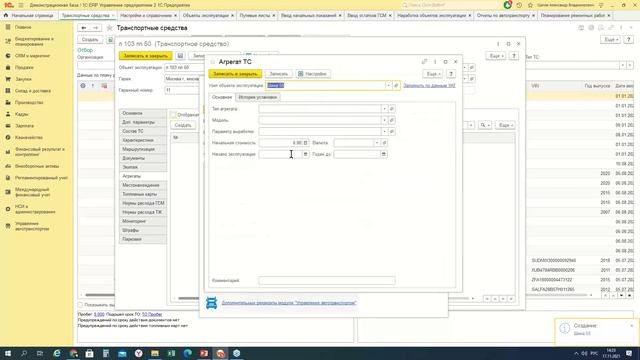Viewport: 640px width, 360px height.
Task: Click the save diskette icon in vehicle card
Action: coord(180,56)
